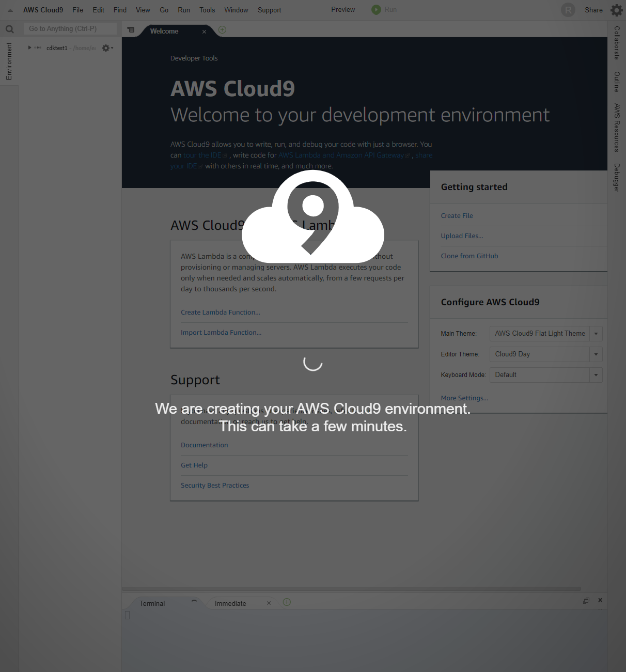626x672 pixels.
Task: Select the Welcome tab
Action: 164,31
